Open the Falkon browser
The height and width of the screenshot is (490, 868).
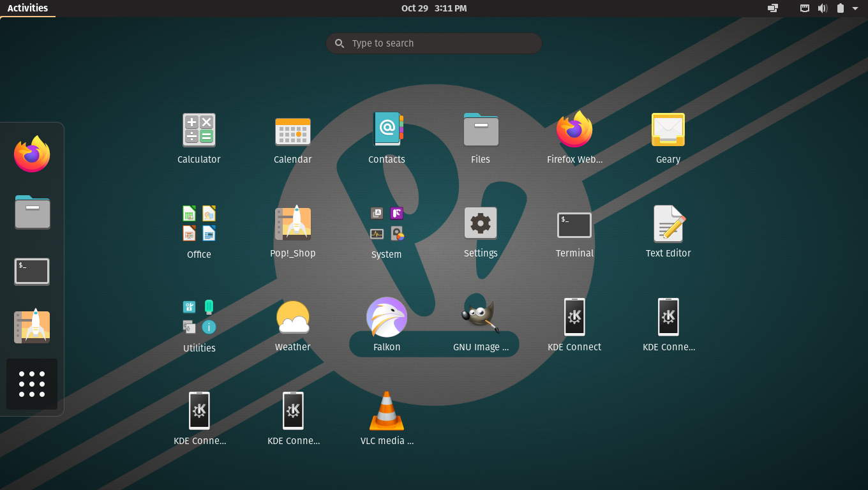[x=387, y=317]
